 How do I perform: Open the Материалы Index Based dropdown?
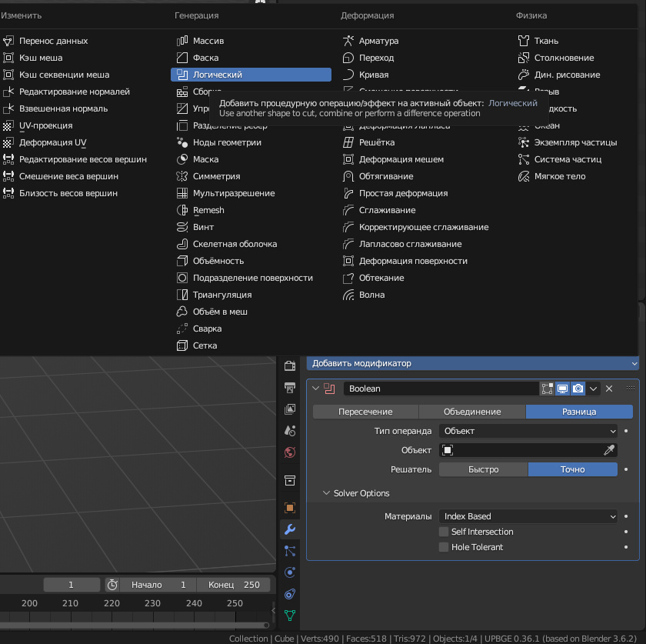(x=528, y=516)
